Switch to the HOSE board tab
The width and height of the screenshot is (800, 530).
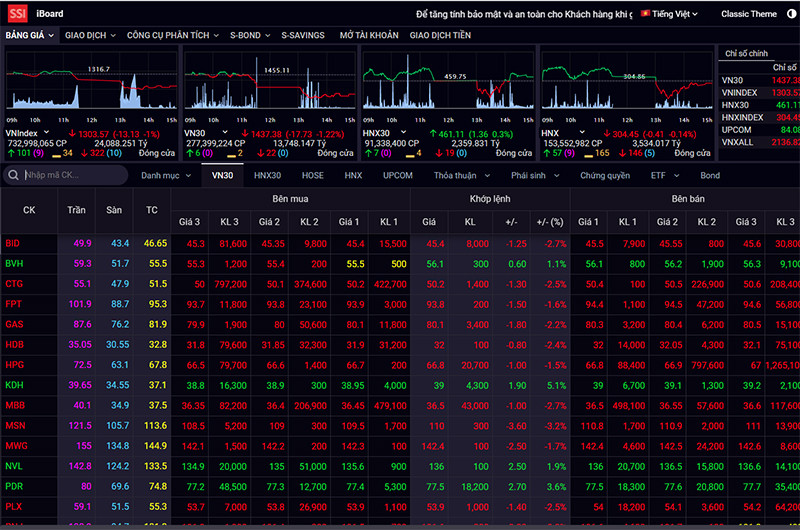pyautogui.click(x=313, y=175)
